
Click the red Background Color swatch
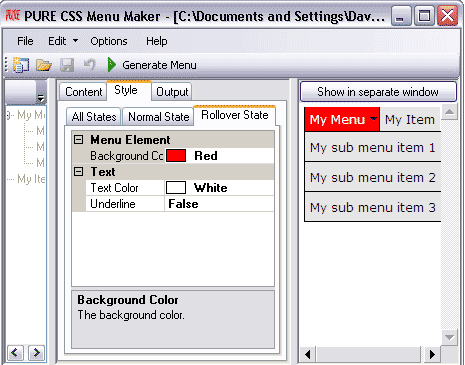[176, 156]
